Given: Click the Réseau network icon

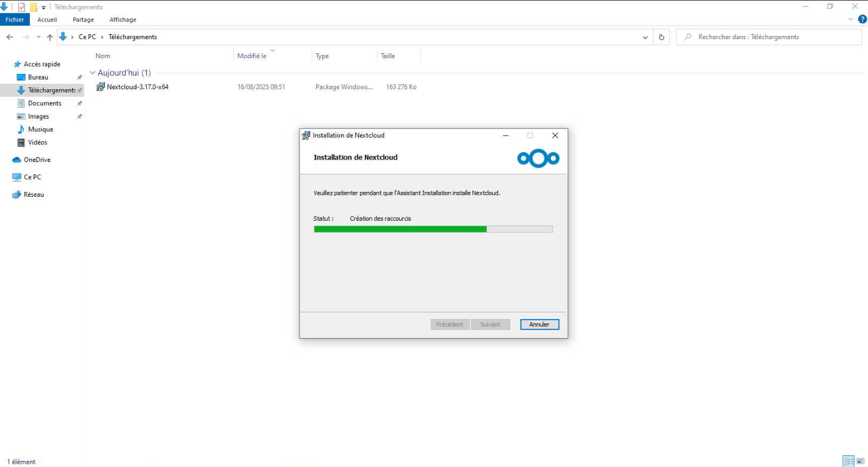Looking at the screenshot, I should click(17, 194).
